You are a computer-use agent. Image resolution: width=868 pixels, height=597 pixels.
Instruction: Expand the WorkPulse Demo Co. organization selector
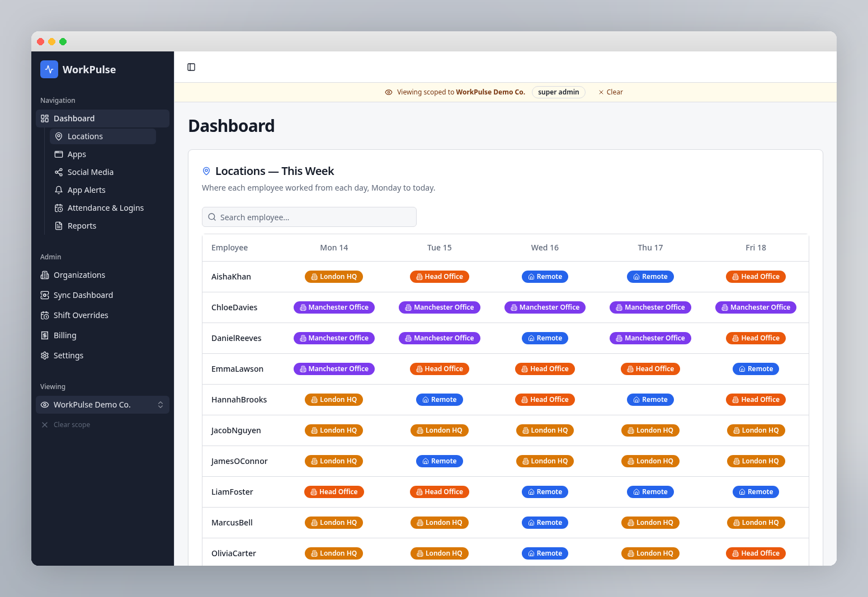click(x=102, y=405)
